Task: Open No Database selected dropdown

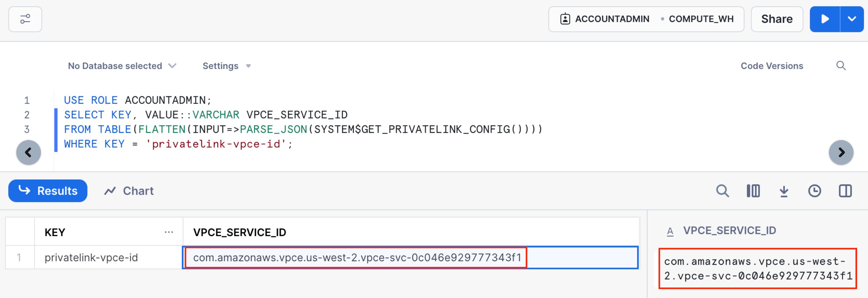Action: (122, 66)
